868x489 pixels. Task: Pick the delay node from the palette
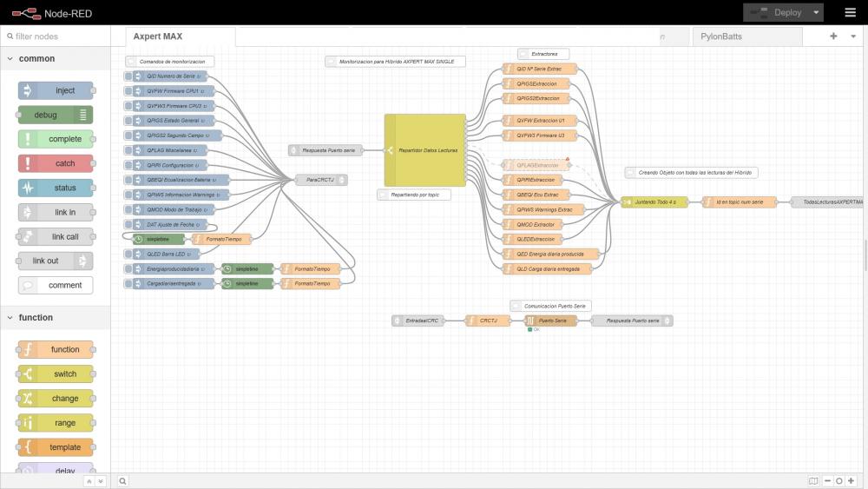click(56, 468)
